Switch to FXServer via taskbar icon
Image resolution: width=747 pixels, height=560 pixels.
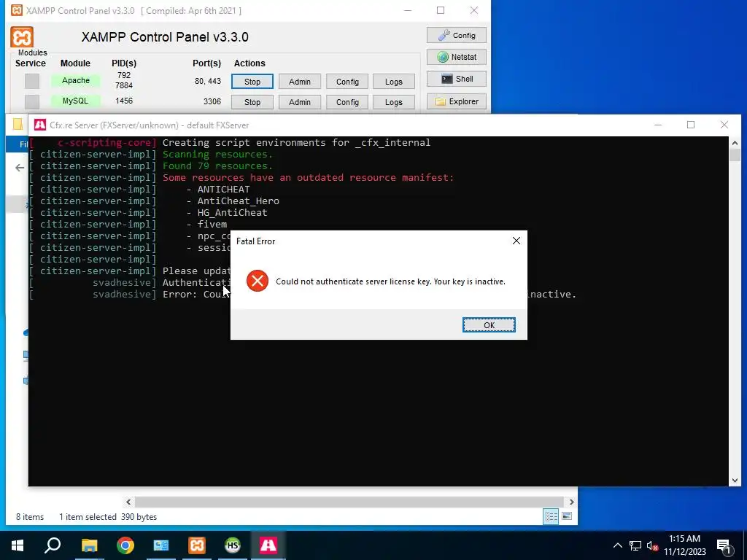(x=268, y=545)
